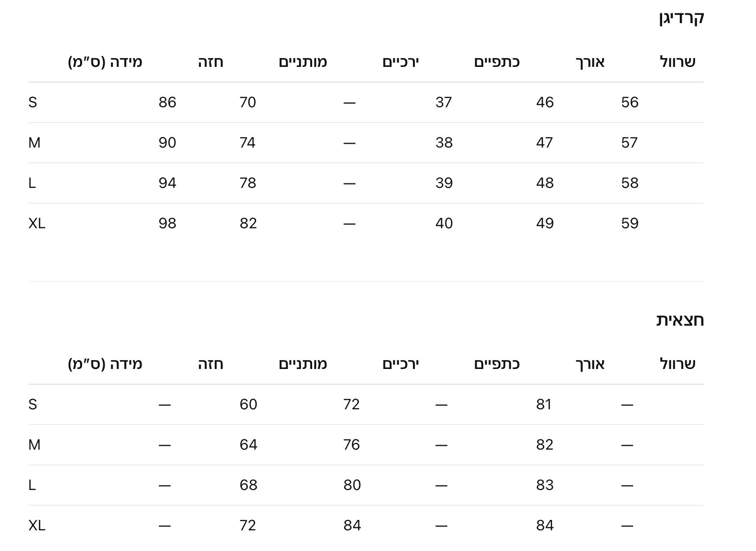
Task: Click cardigan chest value 86
Action: (167, 102)
